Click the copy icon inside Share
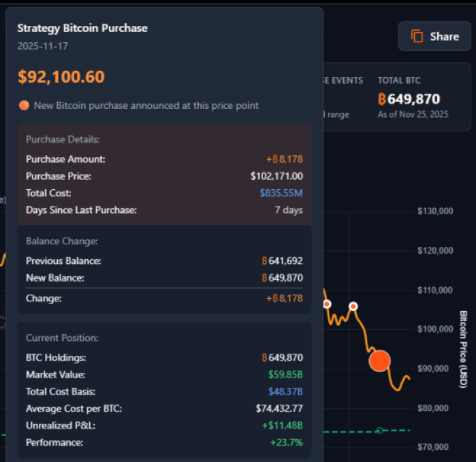 tap(417, 37)
